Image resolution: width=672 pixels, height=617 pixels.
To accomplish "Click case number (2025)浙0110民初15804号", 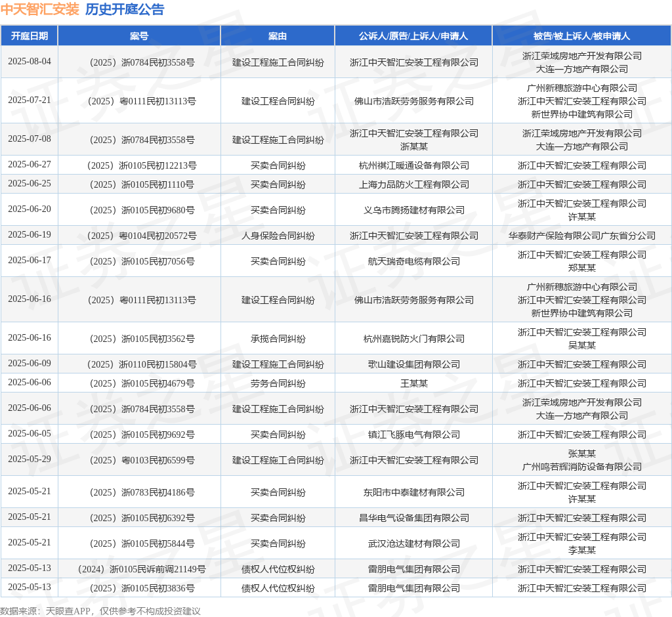I will 142,364.
